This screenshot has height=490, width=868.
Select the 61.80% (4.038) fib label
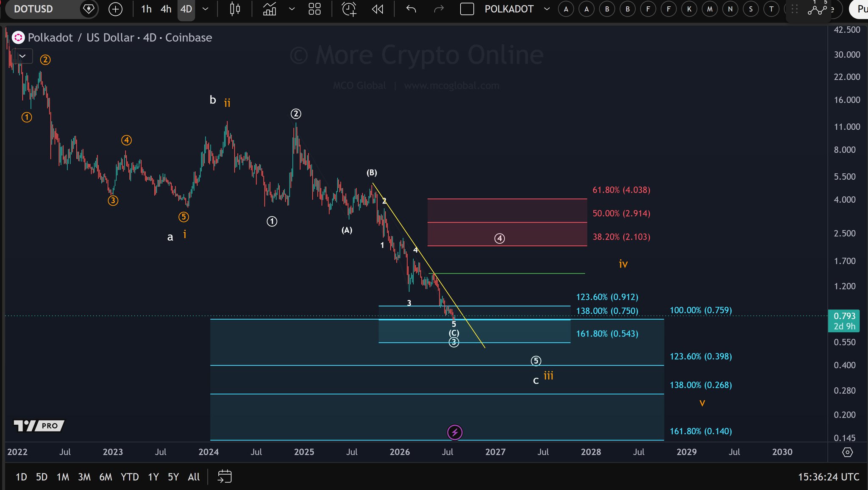pyautogui.click(x=621, y=190)
